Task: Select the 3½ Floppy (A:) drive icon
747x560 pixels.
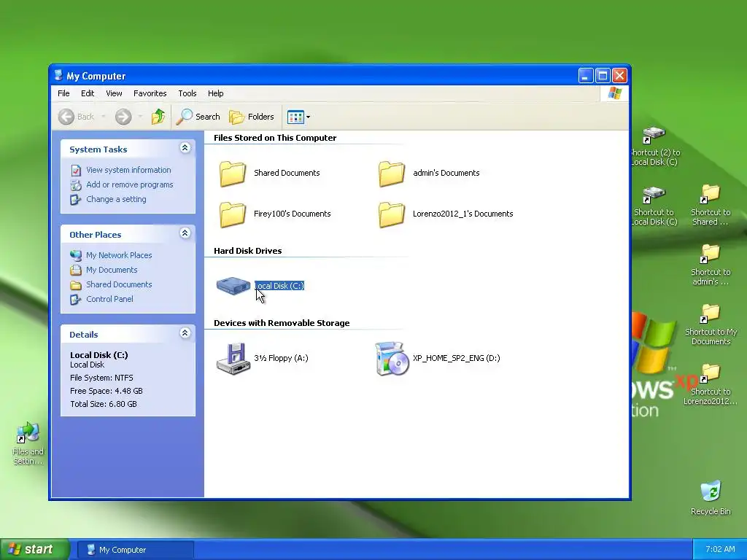Action: point(233,358)
